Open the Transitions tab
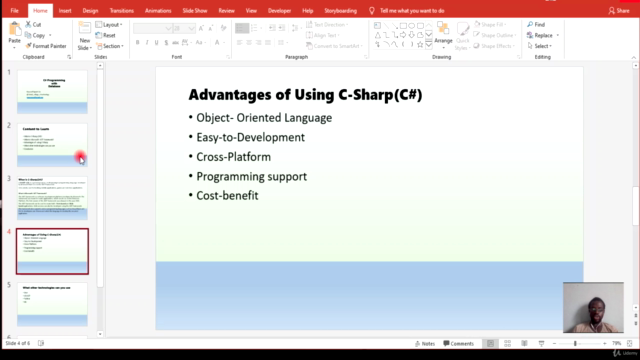Viewport: 640px width, 360px height. click(122, 11)
